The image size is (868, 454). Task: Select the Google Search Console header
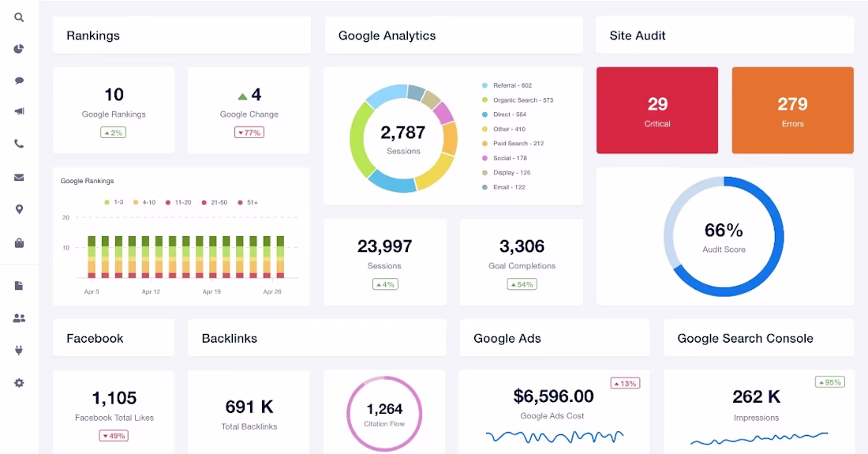pos(758,338)
